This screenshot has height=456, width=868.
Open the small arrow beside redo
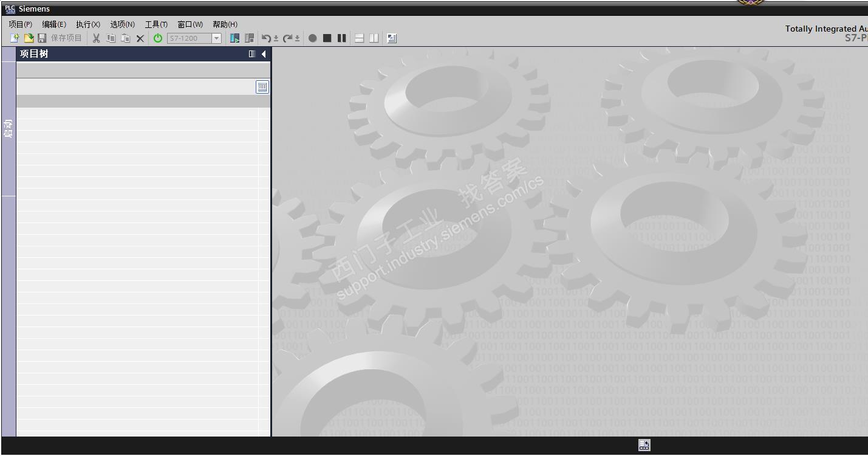[x=297, y=38]
